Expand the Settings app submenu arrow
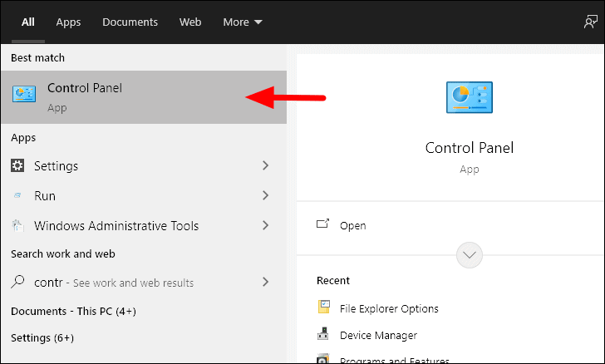605x364 pixels. 265,165
